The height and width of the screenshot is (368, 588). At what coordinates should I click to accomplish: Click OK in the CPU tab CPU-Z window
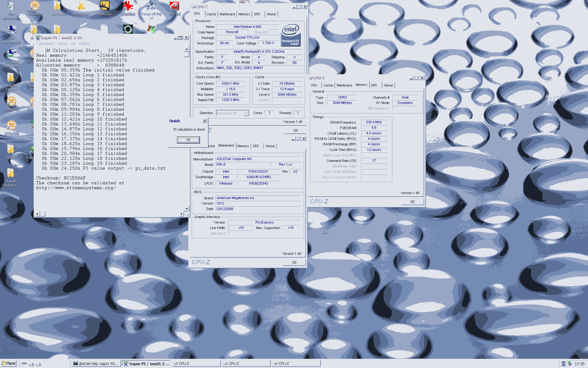pos(296,131)
